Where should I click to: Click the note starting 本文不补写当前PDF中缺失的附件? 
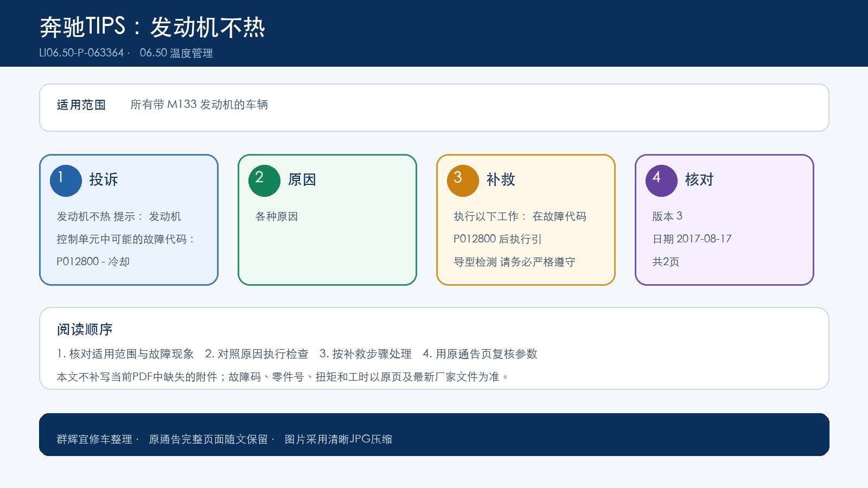pyautogui.click(x=283, y=377)
